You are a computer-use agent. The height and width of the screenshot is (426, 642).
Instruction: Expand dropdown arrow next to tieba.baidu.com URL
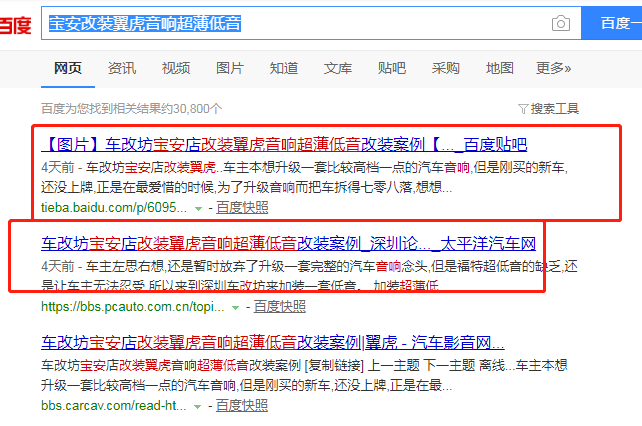199,209
